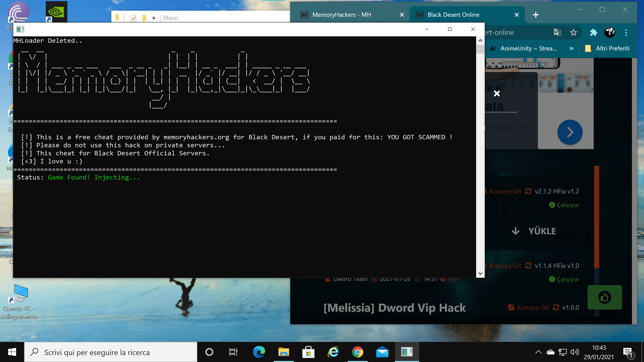The width and height of the screenshot is (644, 362).
Task: Open the volume speaker tray icon
Action: click(x=575, y=352)
